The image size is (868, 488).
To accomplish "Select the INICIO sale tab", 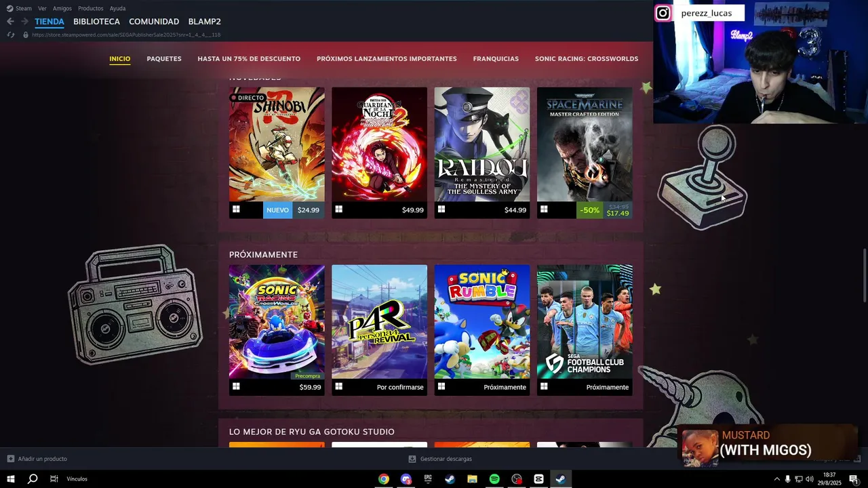I will [x=120, y=59].
